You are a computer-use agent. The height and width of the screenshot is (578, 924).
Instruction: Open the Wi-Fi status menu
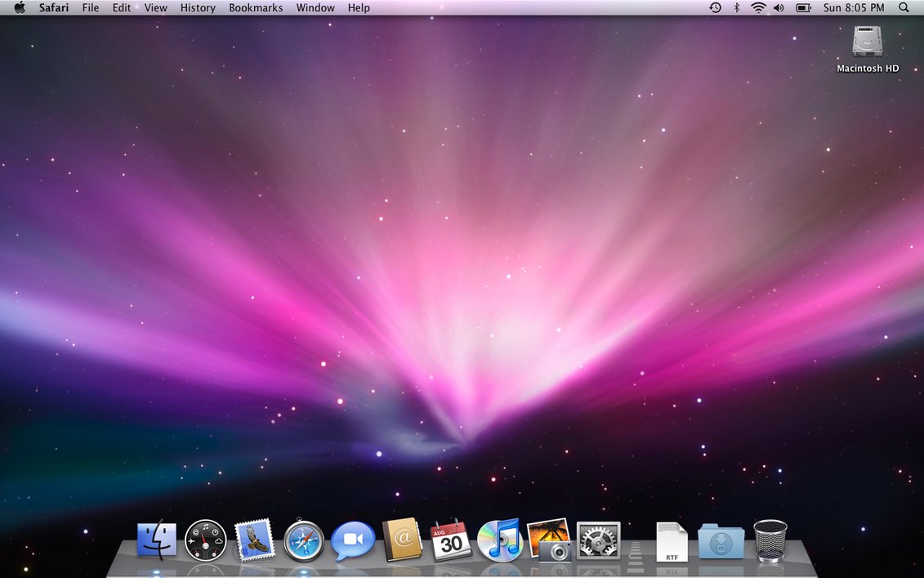pyautogui.click(x=758, y=7)
